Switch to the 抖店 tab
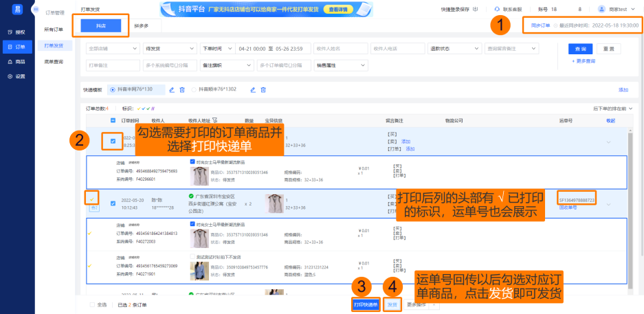The height and width of the screenshot is (314, 644). tap(100, 25)
